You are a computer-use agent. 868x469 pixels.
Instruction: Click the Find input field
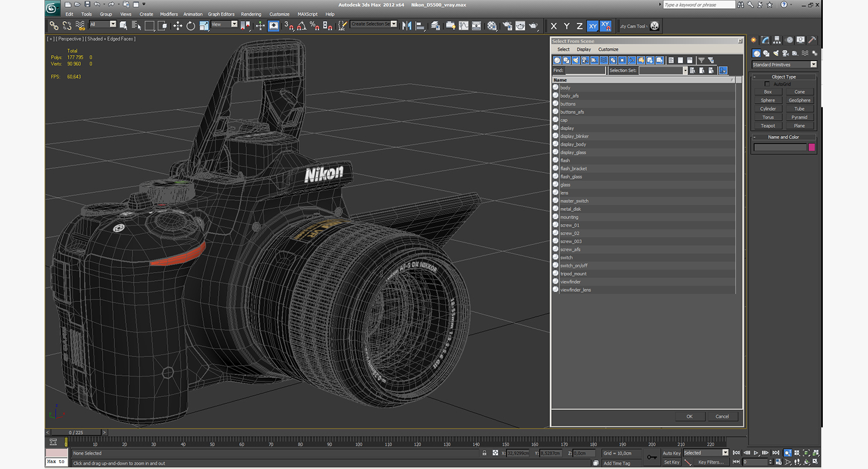[585, 70]
